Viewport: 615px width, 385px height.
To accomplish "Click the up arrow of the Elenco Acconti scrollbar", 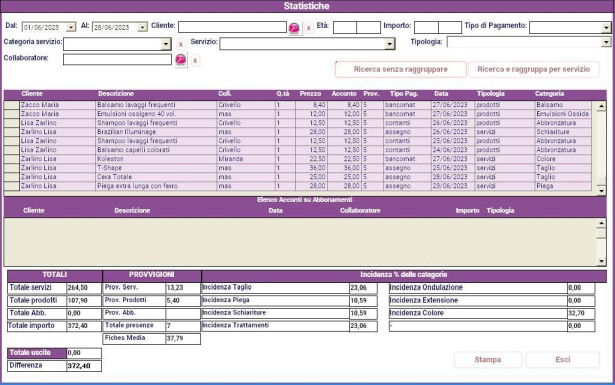I will pyautogui.click(x=601, y=223).
